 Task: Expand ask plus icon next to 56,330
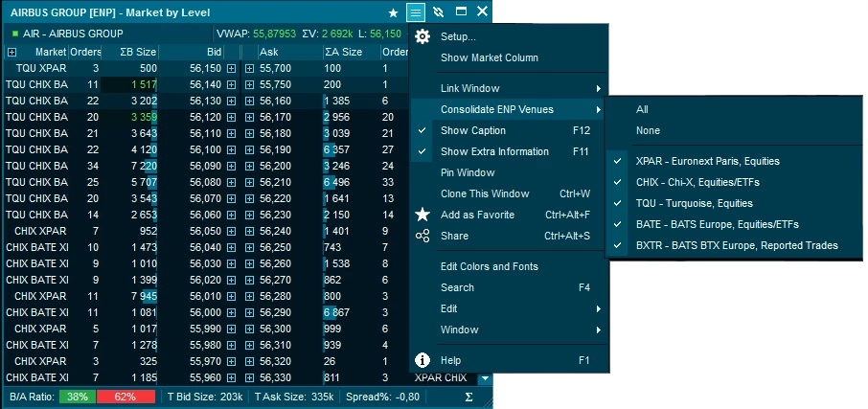pyautogui.click(x=250, y=378)
